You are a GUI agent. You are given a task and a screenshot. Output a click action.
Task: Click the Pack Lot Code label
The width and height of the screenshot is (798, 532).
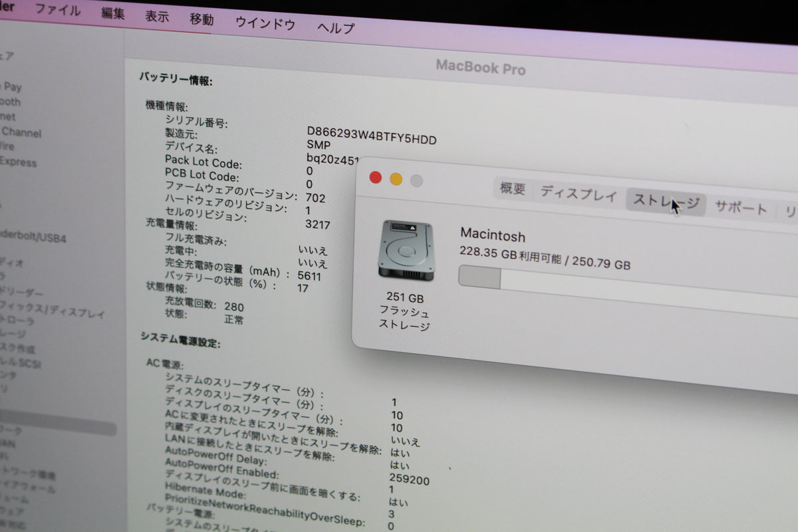203,162
